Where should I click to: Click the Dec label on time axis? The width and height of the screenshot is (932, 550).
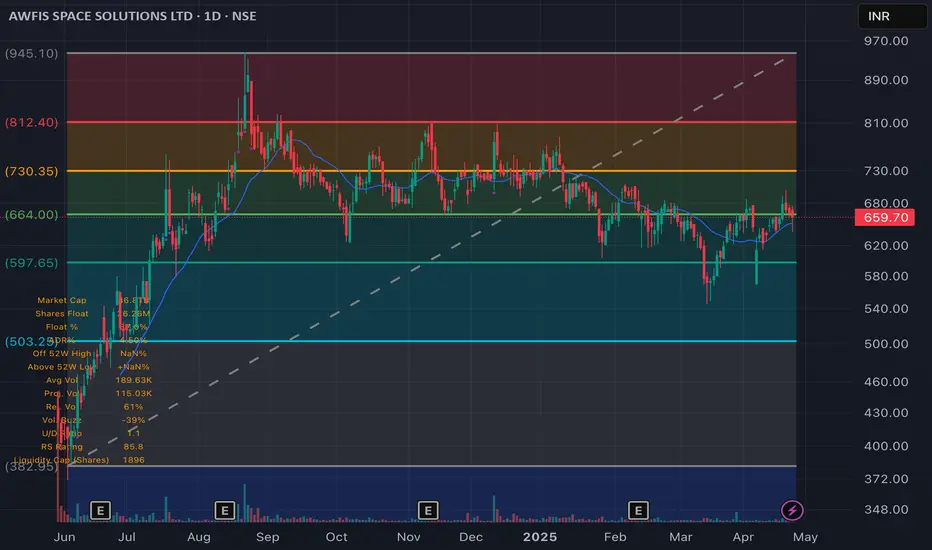coord(471,537)
